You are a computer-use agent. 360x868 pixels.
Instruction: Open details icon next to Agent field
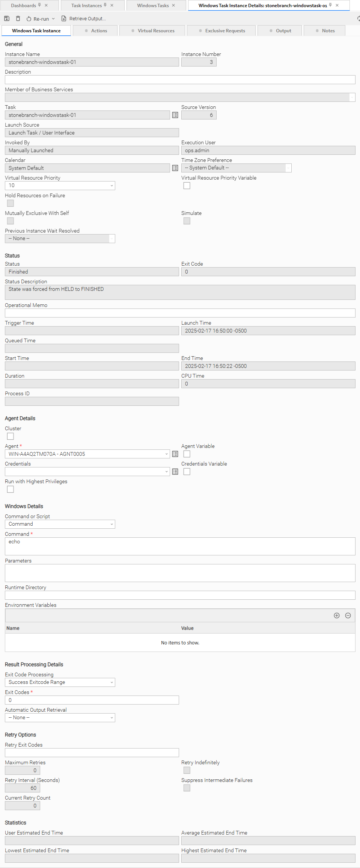(175, 454)
